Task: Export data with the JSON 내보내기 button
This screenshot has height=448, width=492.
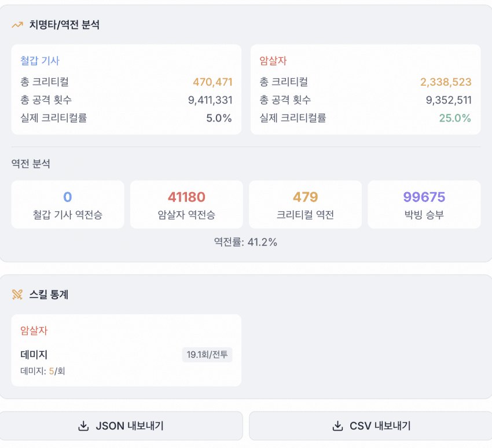Action: (121, 426)
